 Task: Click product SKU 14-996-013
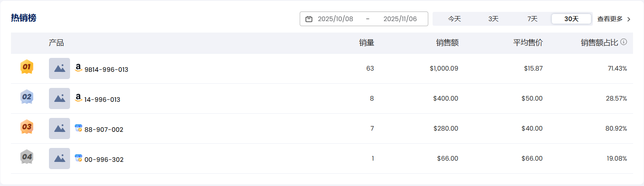pos(102,100)
